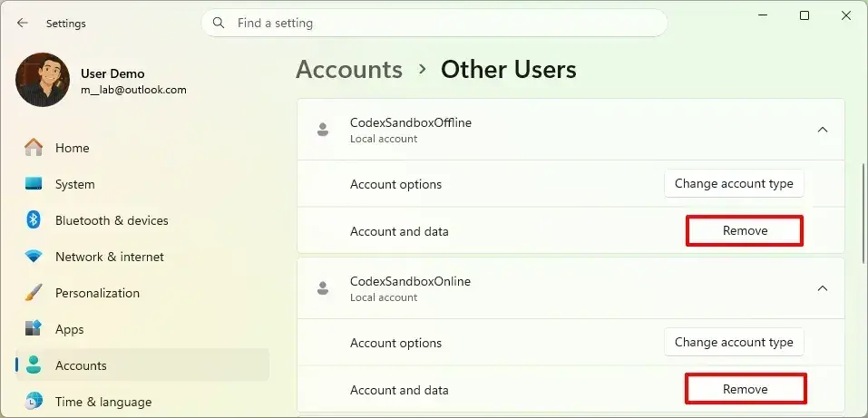Click the Other Users page heading

click(508, 70)
